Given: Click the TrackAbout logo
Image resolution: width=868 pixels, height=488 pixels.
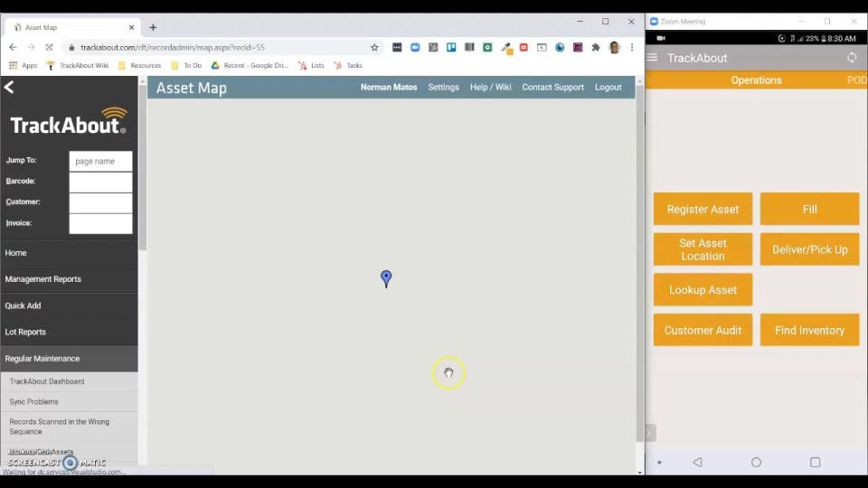Looking at the screenshot, I should coord(68,122).
